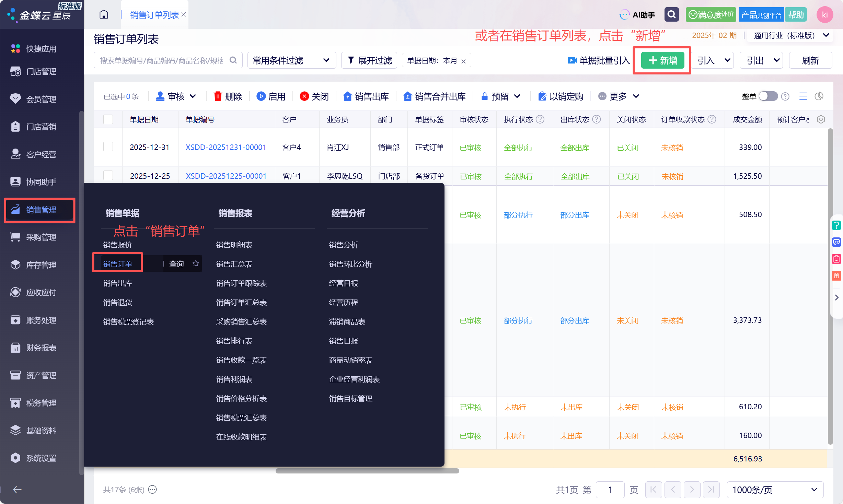Click the 销售出库 toolbar item
The image size is (843, 504).
[366, 96]
